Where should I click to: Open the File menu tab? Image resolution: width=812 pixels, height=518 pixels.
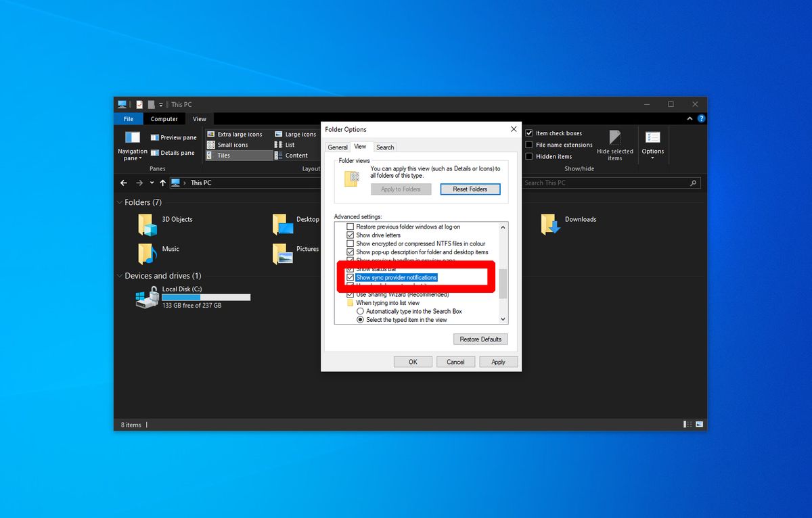pos(129,119)
